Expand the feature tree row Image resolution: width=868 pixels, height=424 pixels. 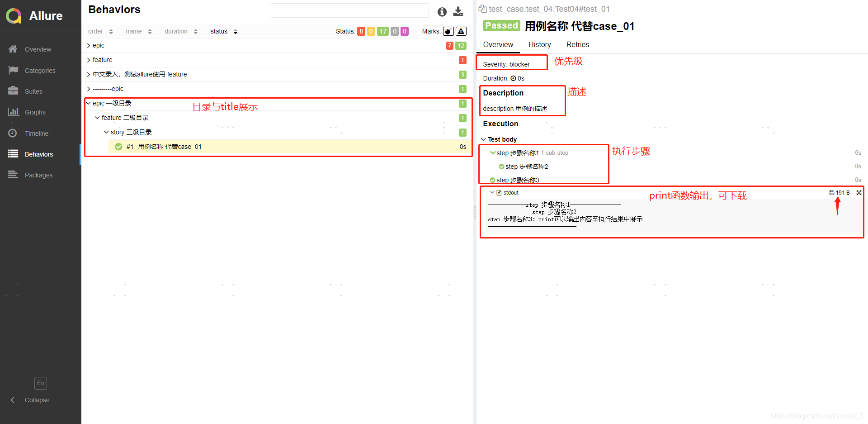(277, 60)
